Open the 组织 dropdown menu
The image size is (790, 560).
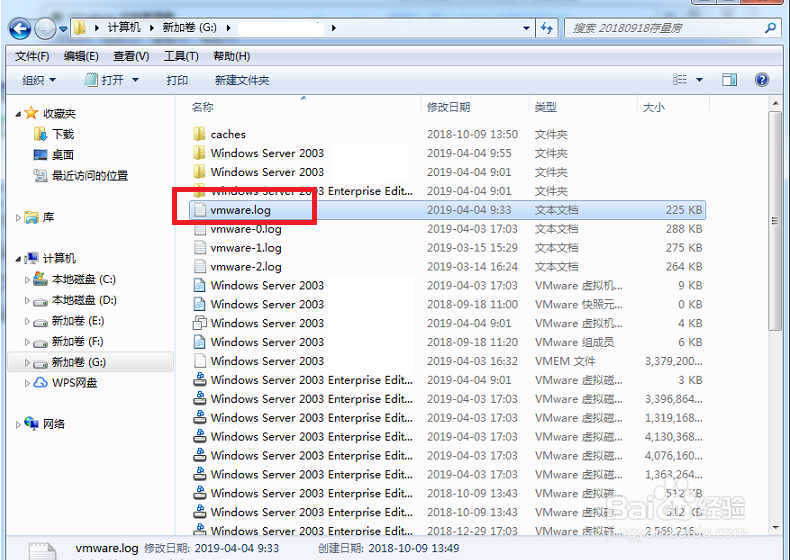click(39, 80)
